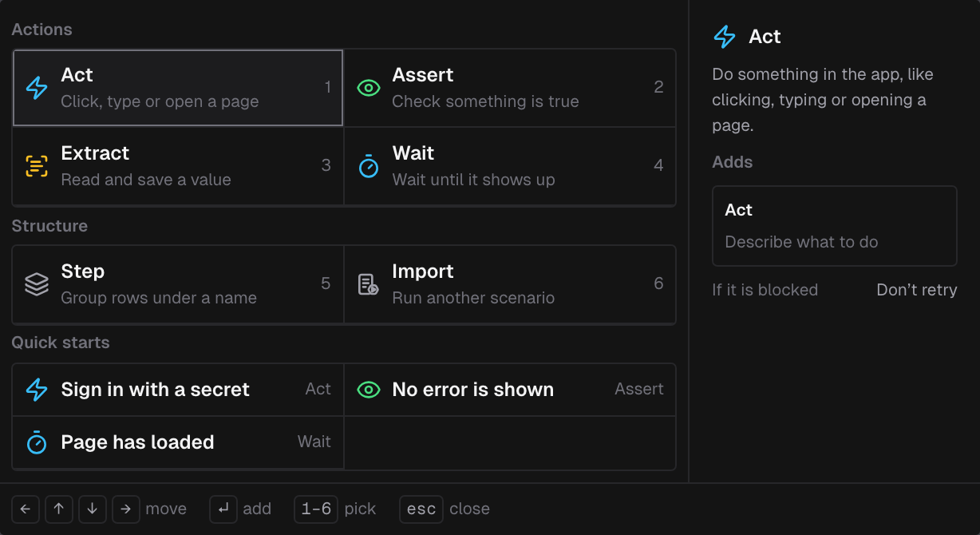Click 'Wait until it shows up' text
Image resolution: width=980 pixels, height=535 pixels.
coord(473,180)
